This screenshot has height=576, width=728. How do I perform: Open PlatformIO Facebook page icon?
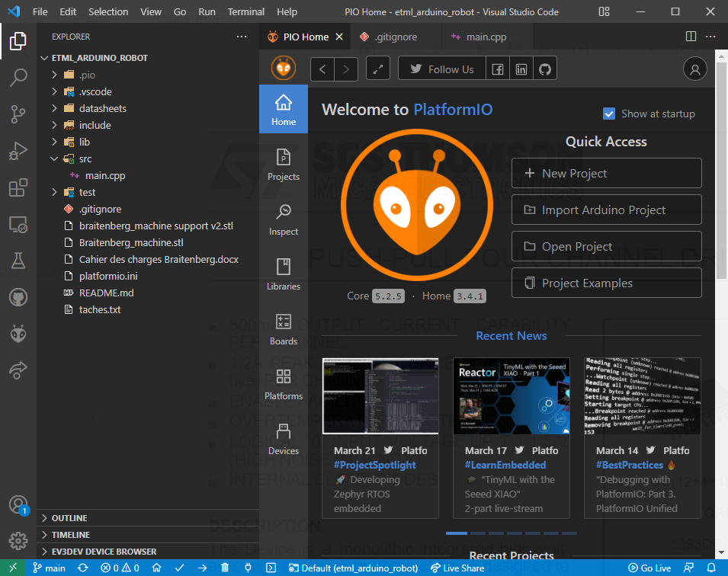[x=497, y=69]
